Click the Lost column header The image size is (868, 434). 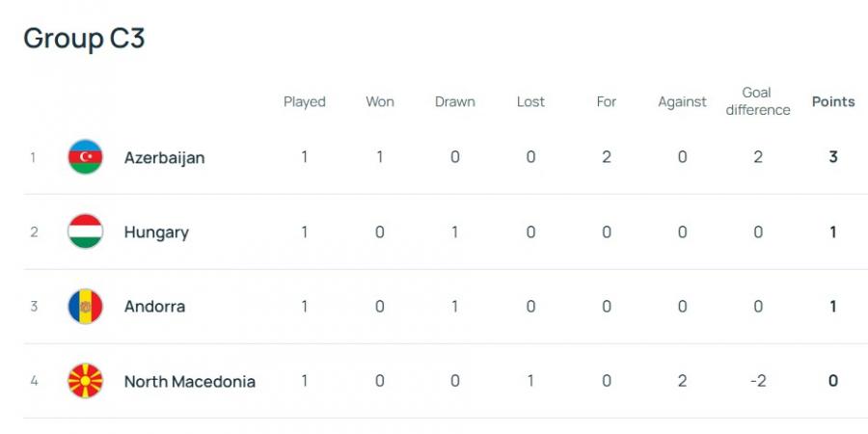(x=530, y=102)
